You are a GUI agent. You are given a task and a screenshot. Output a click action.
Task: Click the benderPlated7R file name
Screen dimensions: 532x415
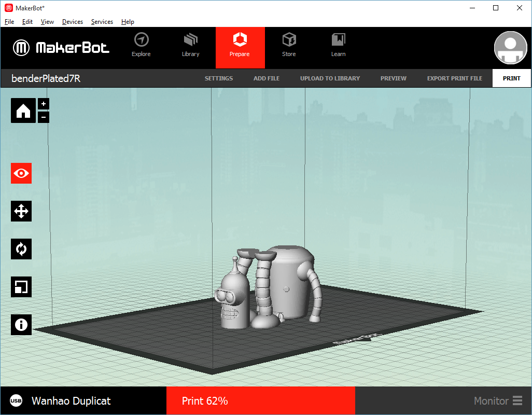[46, 78]
